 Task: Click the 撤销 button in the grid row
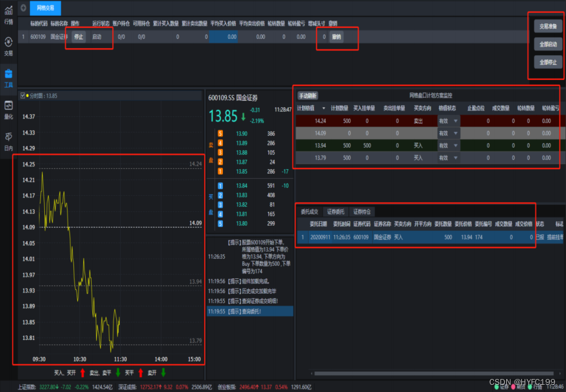pyautogui.click(x=336, y=37)
